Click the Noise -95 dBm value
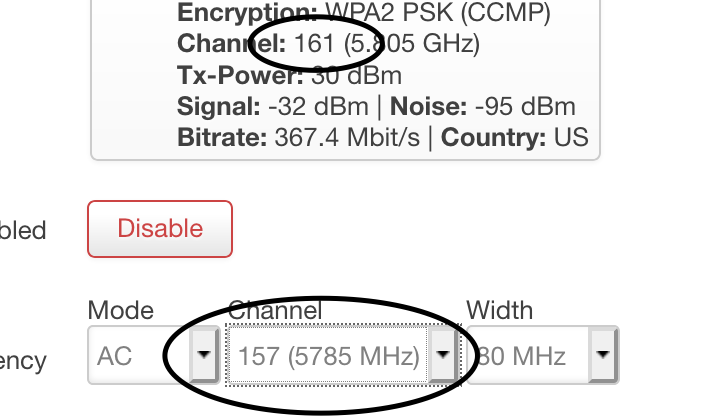Image resolution: width=724 pixels, height=420 pixels. pos(525,107)
